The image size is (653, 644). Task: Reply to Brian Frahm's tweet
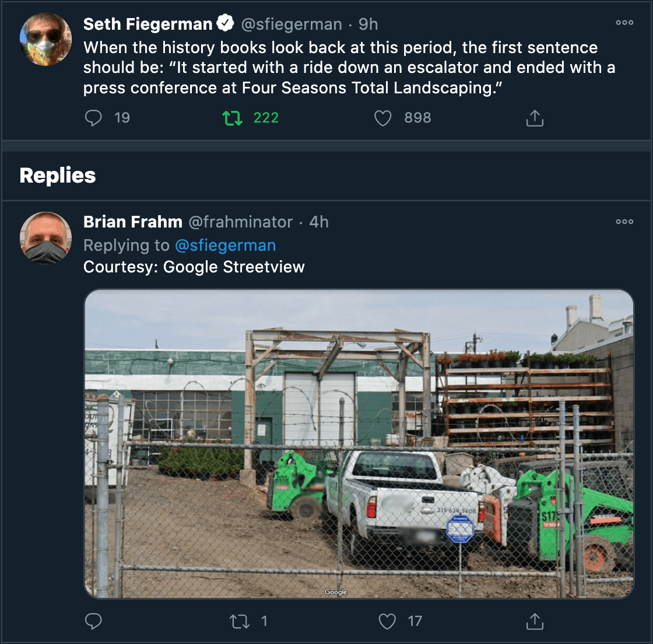(93, 621)
